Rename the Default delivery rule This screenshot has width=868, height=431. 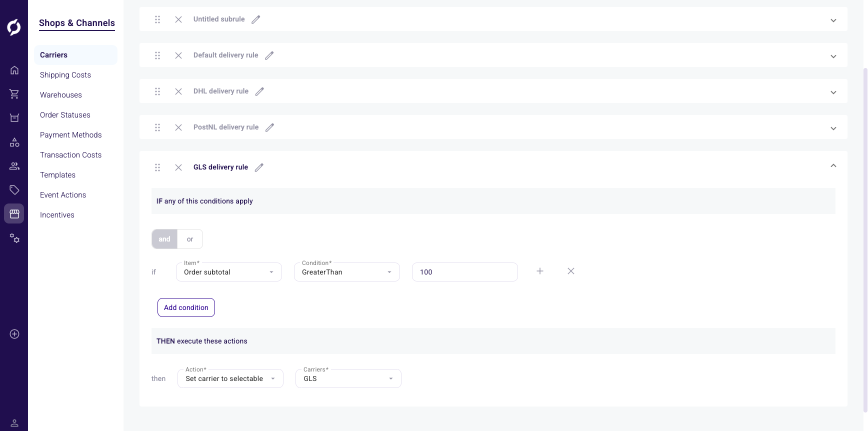click(269, 55)
